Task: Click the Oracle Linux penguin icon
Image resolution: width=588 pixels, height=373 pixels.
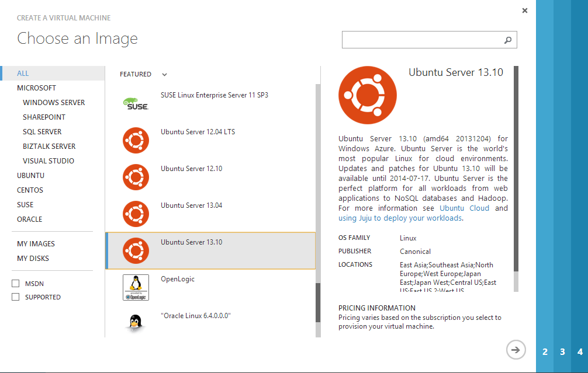Action: [136, 322]
